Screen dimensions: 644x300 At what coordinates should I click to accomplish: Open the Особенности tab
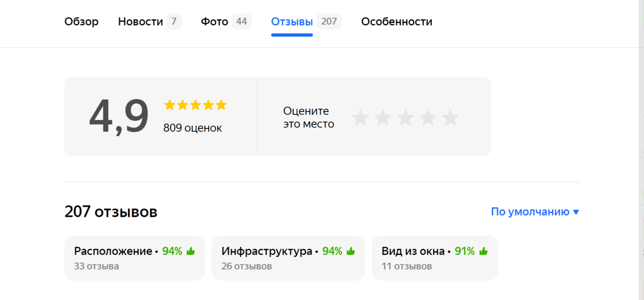pos(396,22)
